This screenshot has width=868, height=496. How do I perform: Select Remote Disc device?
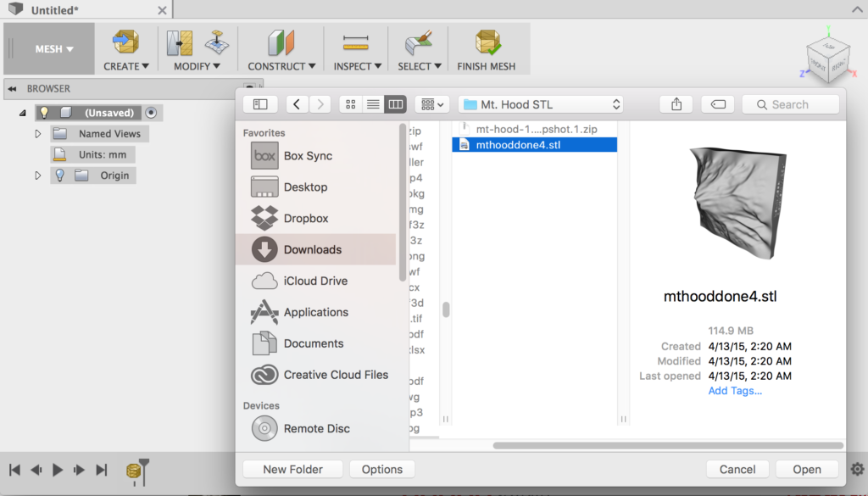point(315,428)
